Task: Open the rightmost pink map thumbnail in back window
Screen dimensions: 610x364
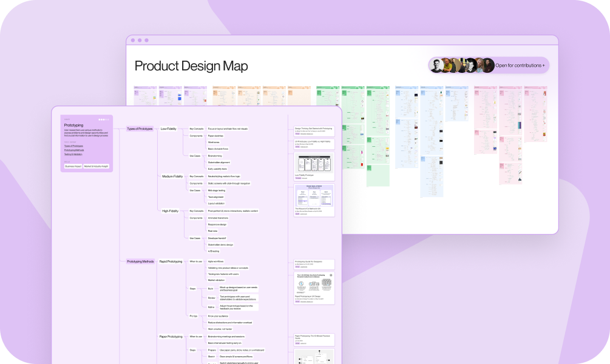Action: coord(535,113)
